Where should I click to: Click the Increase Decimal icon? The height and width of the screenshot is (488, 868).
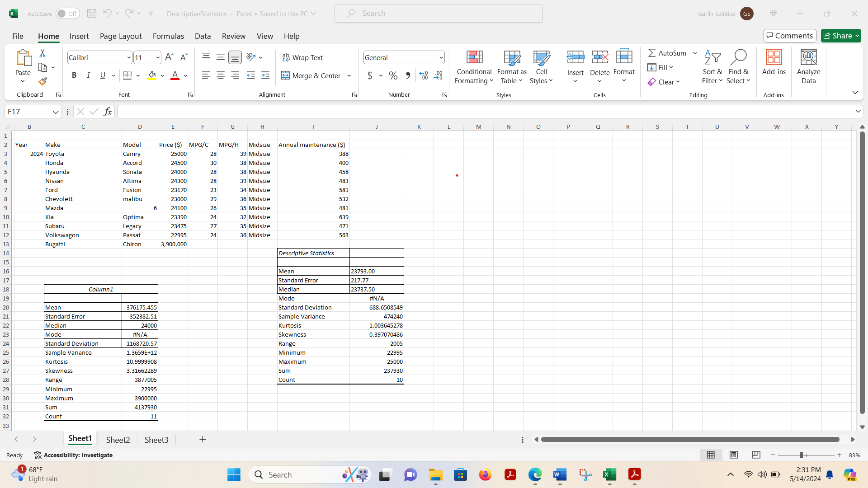click(x=424, y=75)
